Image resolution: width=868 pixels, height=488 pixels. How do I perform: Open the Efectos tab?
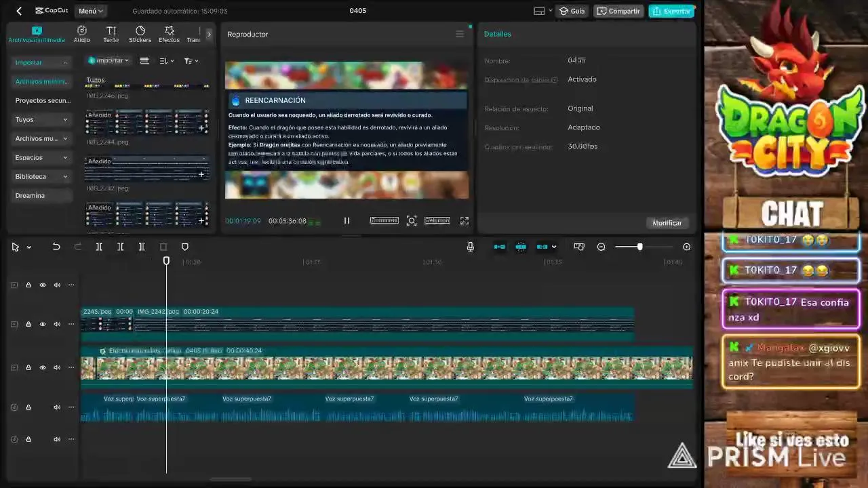click(x=169, y=34)
